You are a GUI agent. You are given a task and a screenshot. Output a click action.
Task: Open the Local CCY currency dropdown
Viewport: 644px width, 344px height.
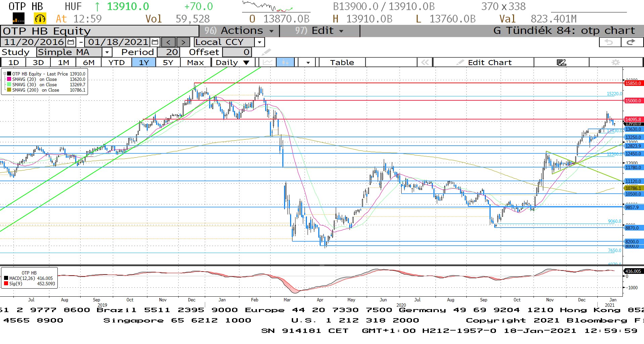(x=259, y=42)
